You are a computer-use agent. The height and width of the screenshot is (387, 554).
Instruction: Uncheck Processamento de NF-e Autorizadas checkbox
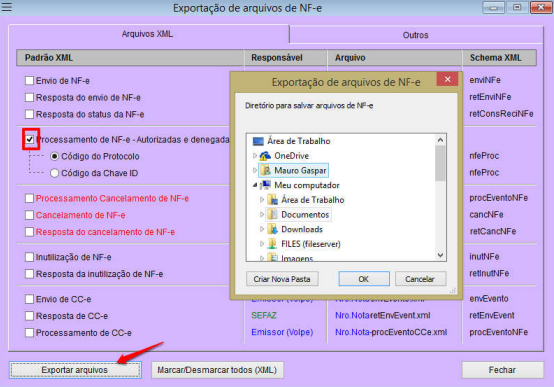click(30, 139)
